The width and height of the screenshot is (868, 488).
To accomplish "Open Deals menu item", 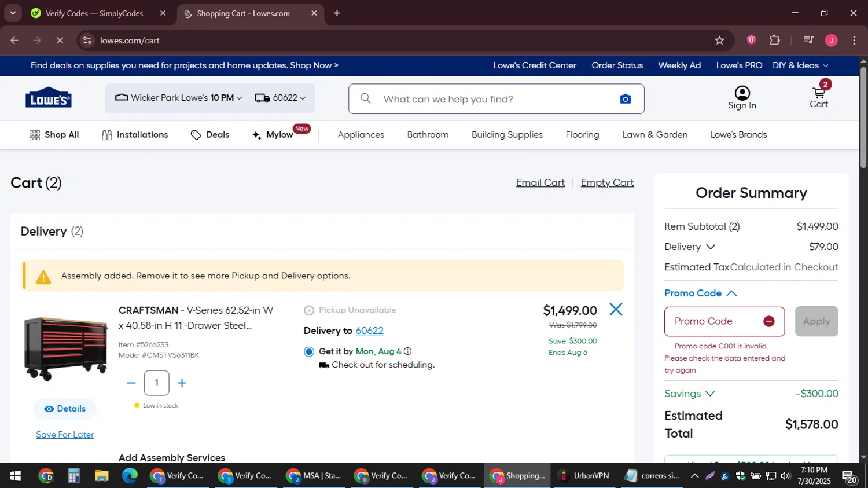I will pos(210,135).
